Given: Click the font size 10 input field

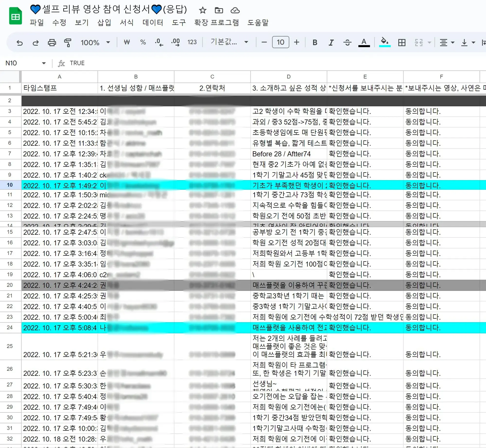Looking at the screenshot, I should click(280, 42).
